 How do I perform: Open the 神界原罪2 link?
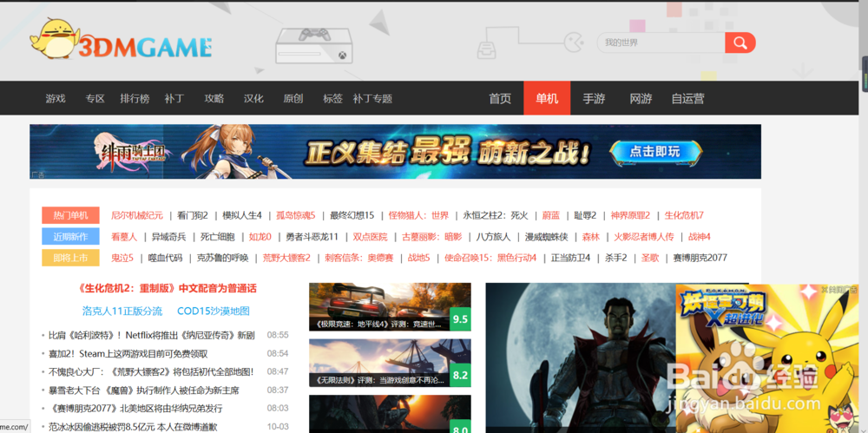pyautogui.click(x=630, y=215)
